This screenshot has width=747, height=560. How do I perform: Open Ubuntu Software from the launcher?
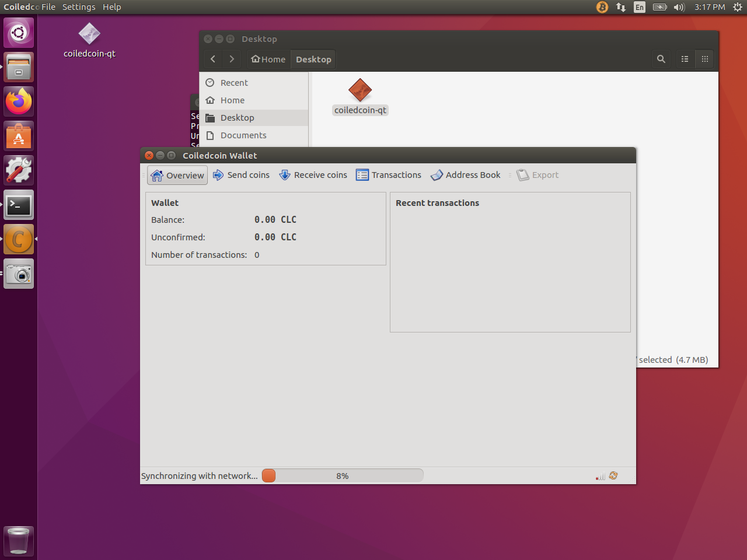[19, 136]
